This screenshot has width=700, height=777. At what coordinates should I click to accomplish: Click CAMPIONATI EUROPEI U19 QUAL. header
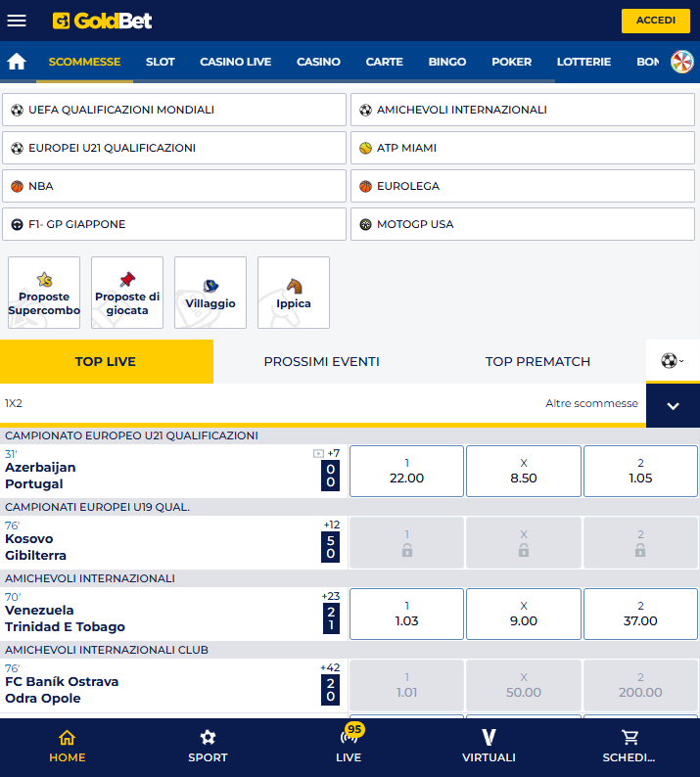[x=97, y=507]
